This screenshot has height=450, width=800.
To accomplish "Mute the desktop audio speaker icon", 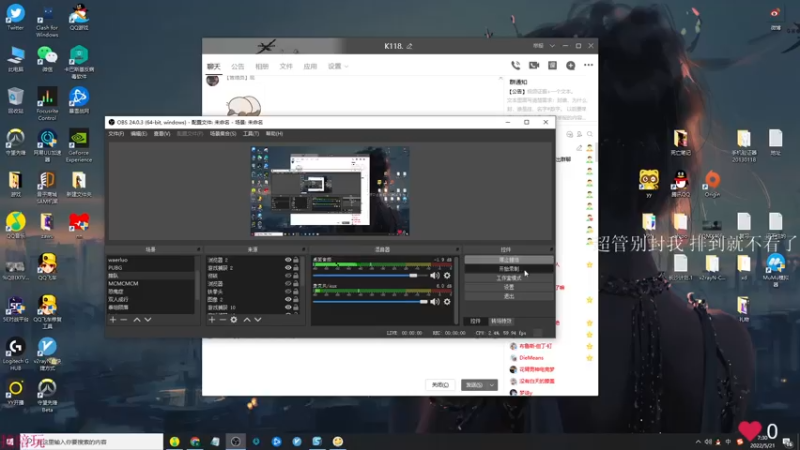I will click(435, 276).
